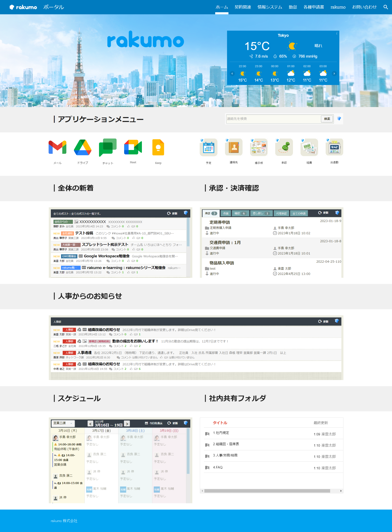The width and height of the screenshot is (392, 532).
Task: Open the Google ドライブ icon
Action: [82, 147]
